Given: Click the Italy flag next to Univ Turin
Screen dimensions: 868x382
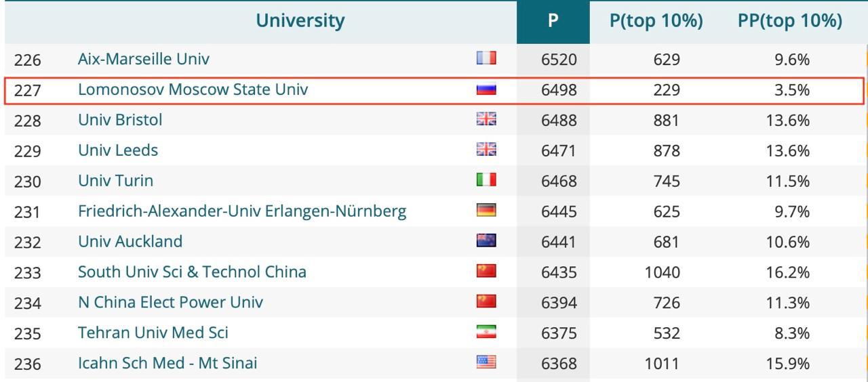Looking at the screenshot, I should [x=486, y=179].
